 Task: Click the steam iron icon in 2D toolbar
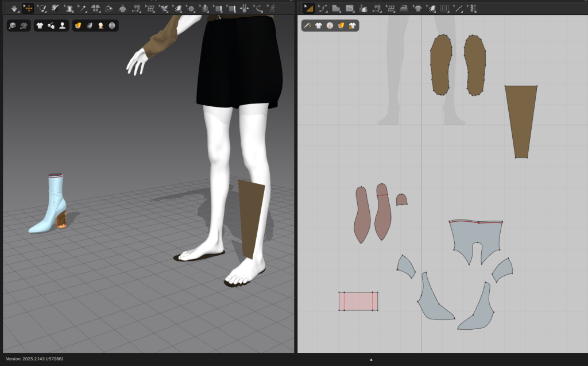[x=404, y=9]
